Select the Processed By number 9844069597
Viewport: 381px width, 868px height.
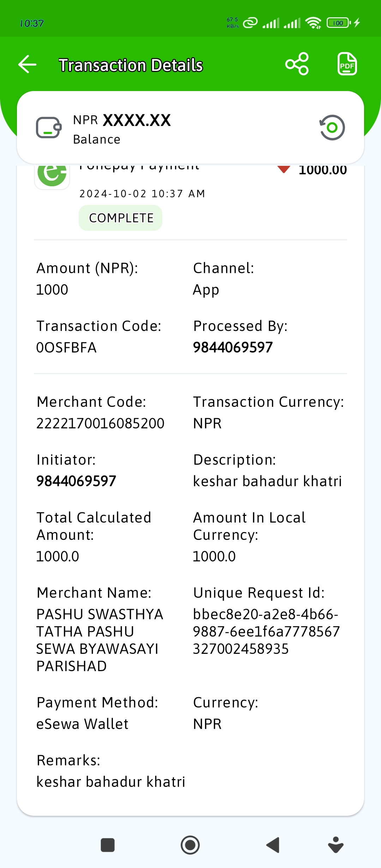click(233, 348)
